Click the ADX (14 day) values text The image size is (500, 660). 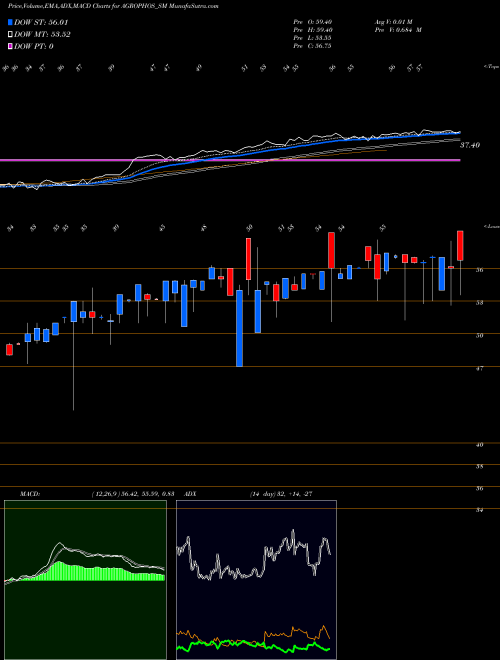point(281,494)
